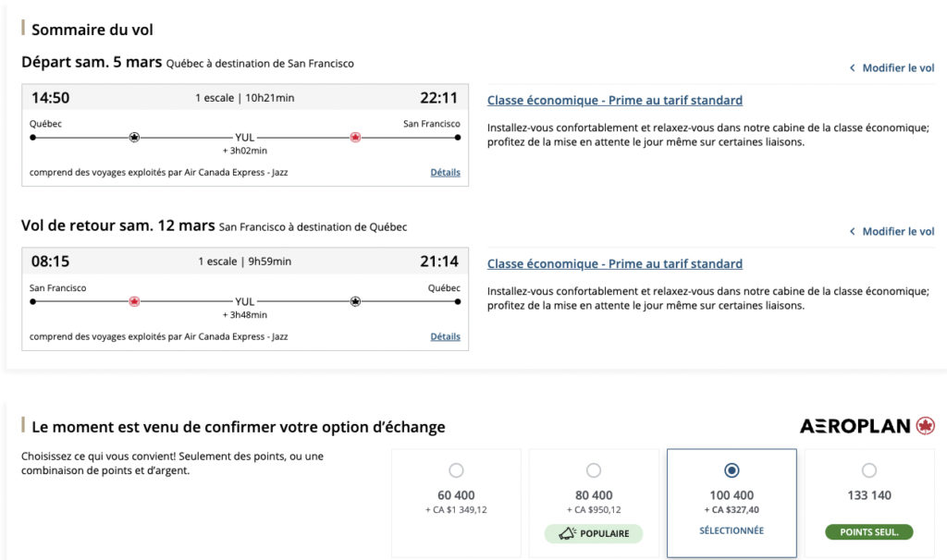Expand Détails for the return flight

(x=445, y=336)
